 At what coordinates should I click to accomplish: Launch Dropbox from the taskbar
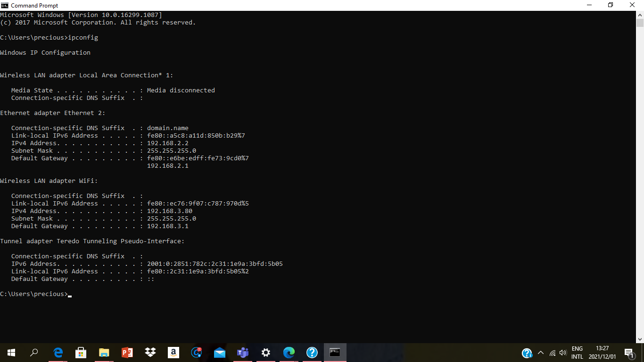point(150,353)
